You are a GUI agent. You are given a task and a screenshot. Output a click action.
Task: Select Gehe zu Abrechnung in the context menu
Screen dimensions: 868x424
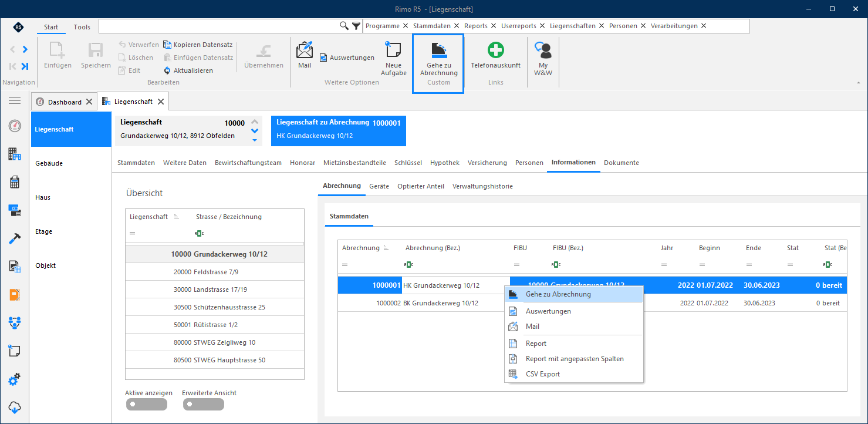pyautogui.click(x=574, y=294)
